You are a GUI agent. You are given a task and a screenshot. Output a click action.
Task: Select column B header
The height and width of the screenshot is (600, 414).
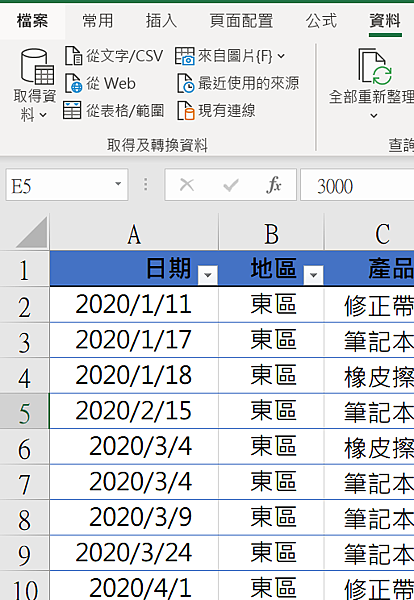tap(271, 233)
